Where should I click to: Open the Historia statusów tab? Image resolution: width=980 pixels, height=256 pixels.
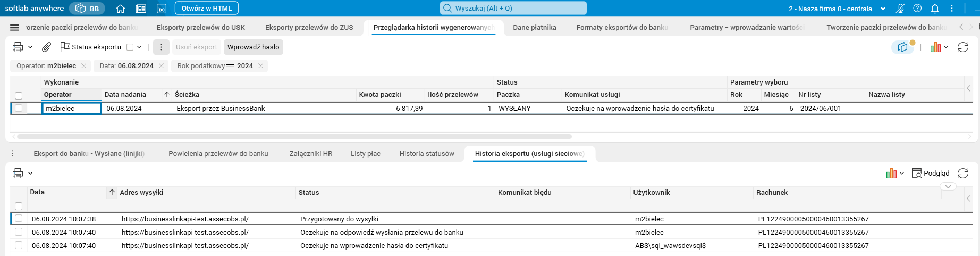coord(427,154)
